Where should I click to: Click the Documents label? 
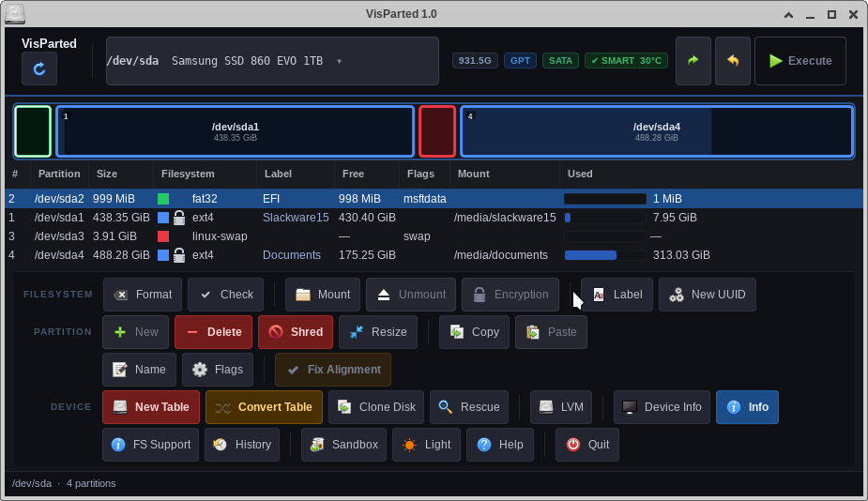[x=292, y=255]
